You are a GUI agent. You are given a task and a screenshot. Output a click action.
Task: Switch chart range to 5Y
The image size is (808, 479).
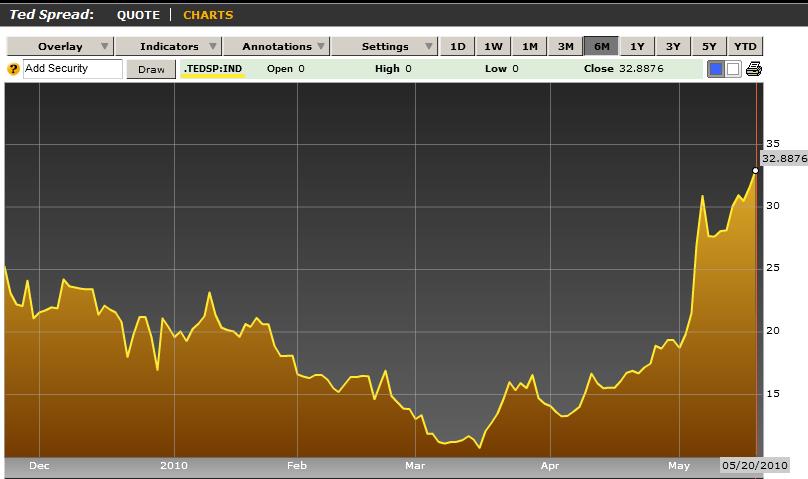point(709,46)
